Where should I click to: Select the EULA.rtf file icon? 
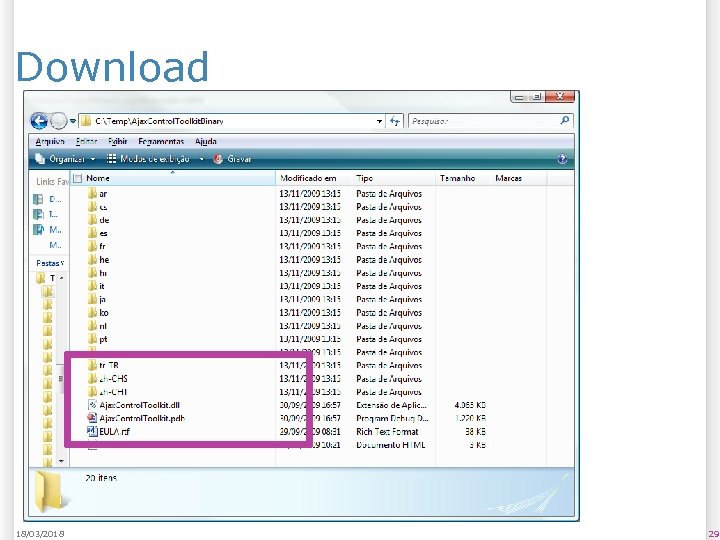click(x=92, y=432)
